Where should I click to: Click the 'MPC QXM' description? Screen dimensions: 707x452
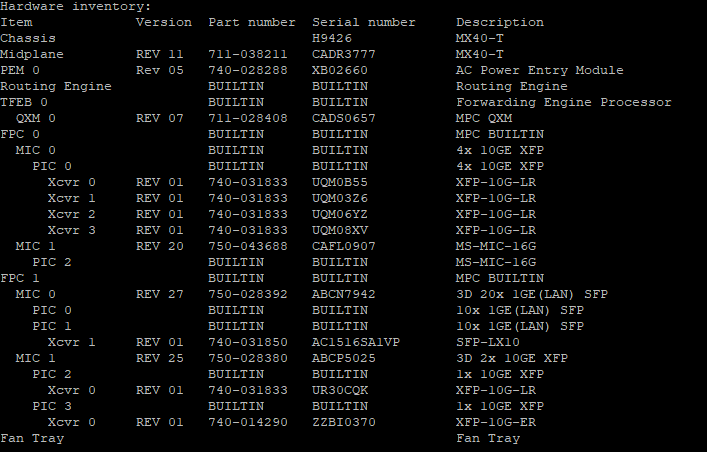484,118
